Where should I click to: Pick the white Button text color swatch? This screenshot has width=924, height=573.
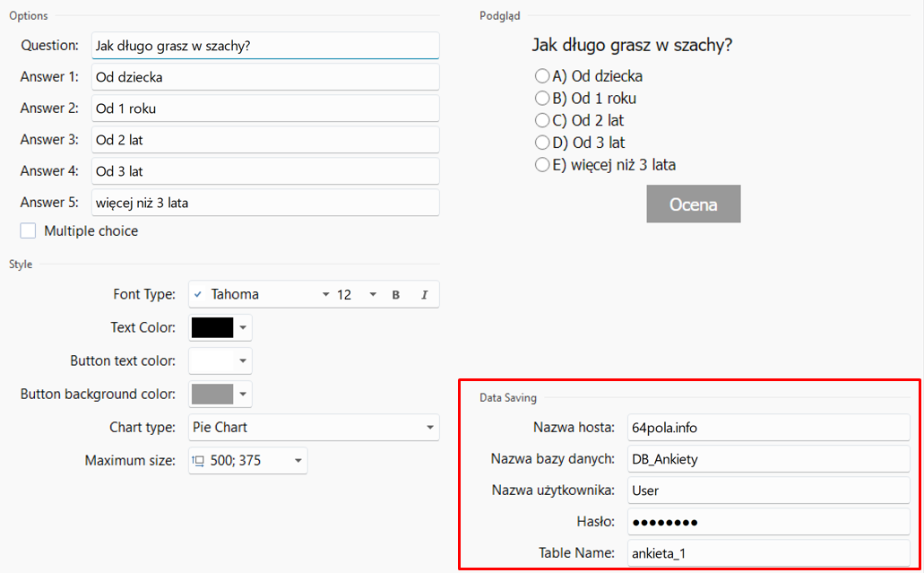click(x=212, y=360)
